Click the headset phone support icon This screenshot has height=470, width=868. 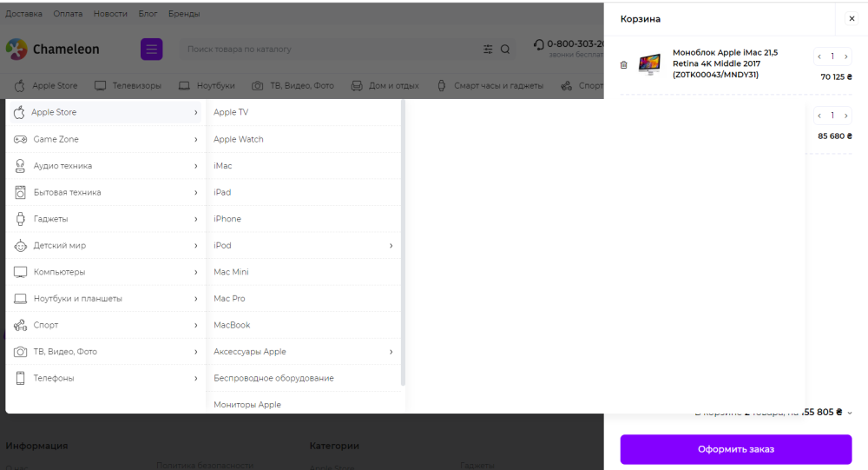[x=539, y=44]
